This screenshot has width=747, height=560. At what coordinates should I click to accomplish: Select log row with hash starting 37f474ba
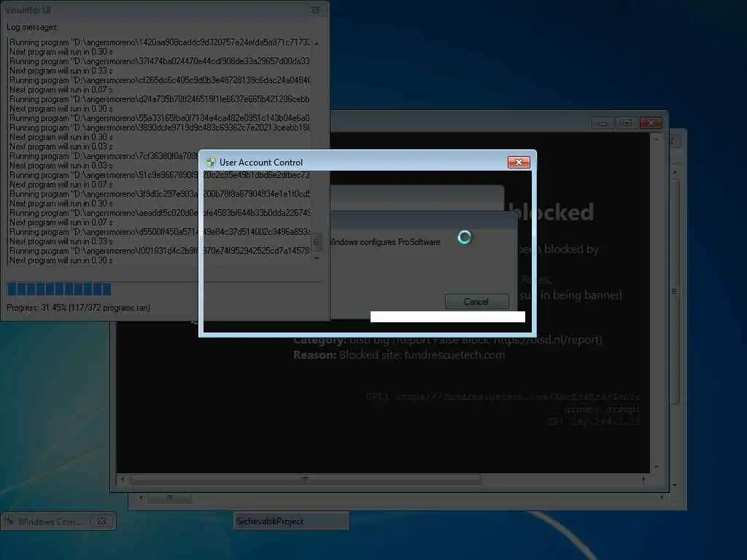pyautogui.click(x=159, y=61)
